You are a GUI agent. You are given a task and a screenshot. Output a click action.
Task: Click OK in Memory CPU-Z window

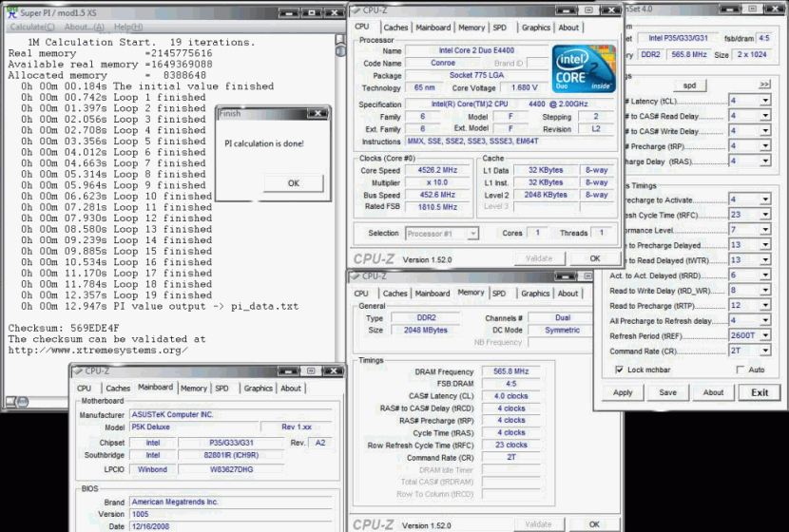tap(594, 524)
